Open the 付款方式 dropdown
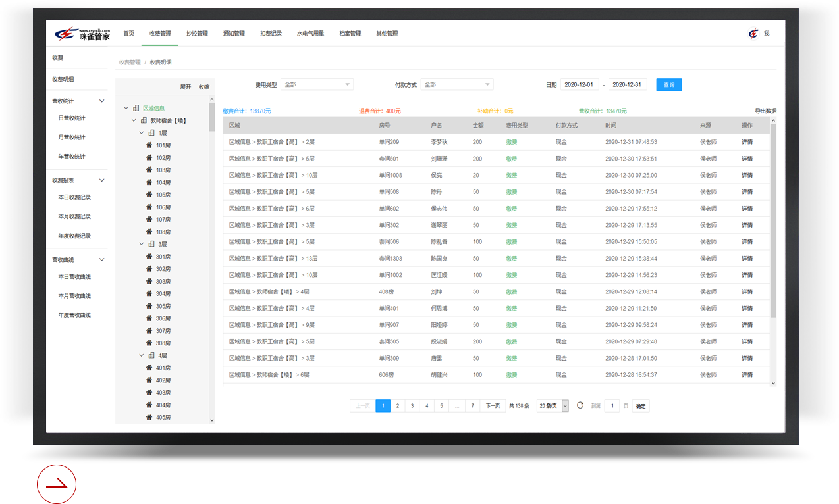This screenshot has width=839, height=504. coord(456,84)
